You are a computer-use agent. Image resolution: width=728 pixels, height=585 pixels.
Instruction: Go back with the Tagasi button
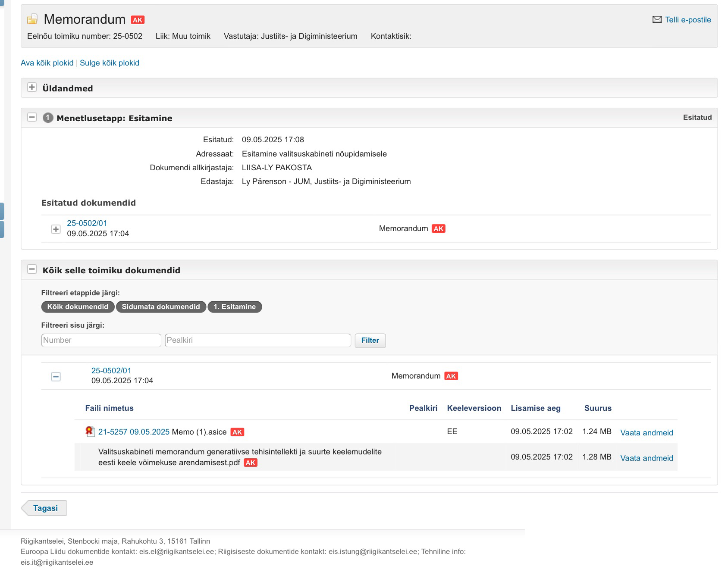pos(45,508)
